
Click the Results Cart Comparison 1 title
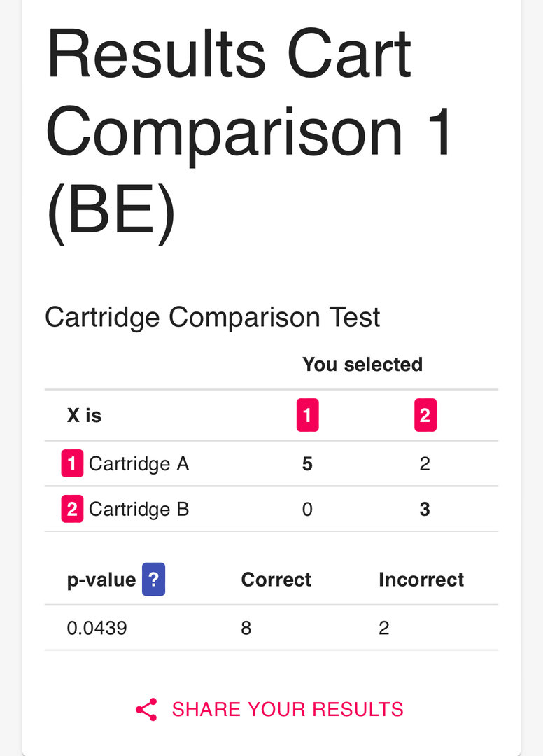pyautogui.click(x=249, y=132)
